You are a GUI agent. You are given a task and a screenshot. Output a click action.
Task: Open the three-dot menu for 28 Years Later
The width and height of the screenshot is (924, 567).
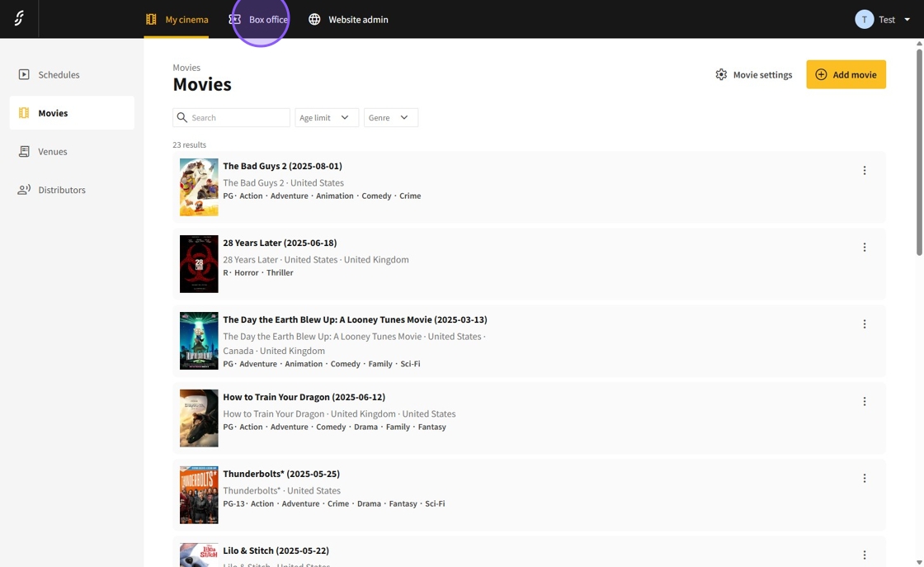pos(864,248)
